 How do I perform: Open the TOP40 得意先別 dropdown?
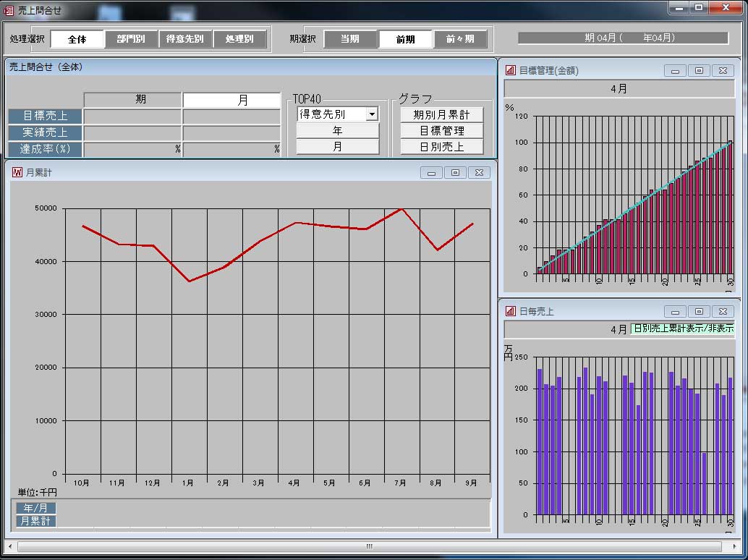pyautogui.click(x=372, y=114)
